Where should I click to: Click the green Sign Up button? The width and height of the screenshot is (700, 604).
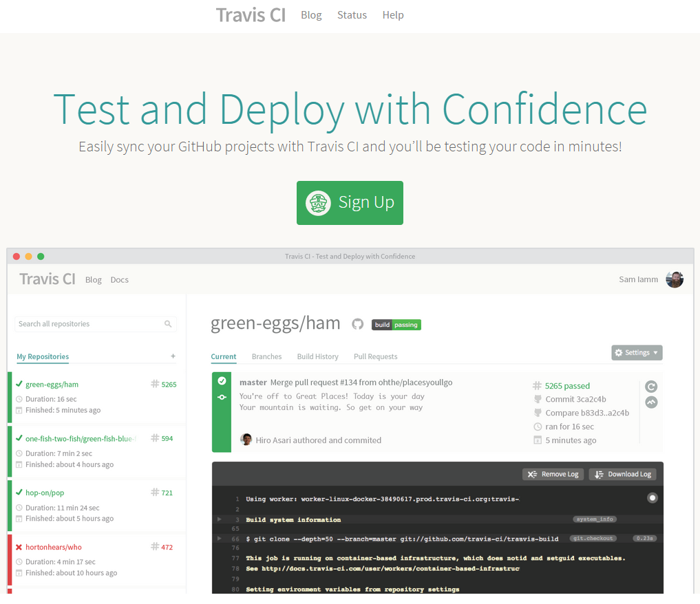[x=350, y=202]
